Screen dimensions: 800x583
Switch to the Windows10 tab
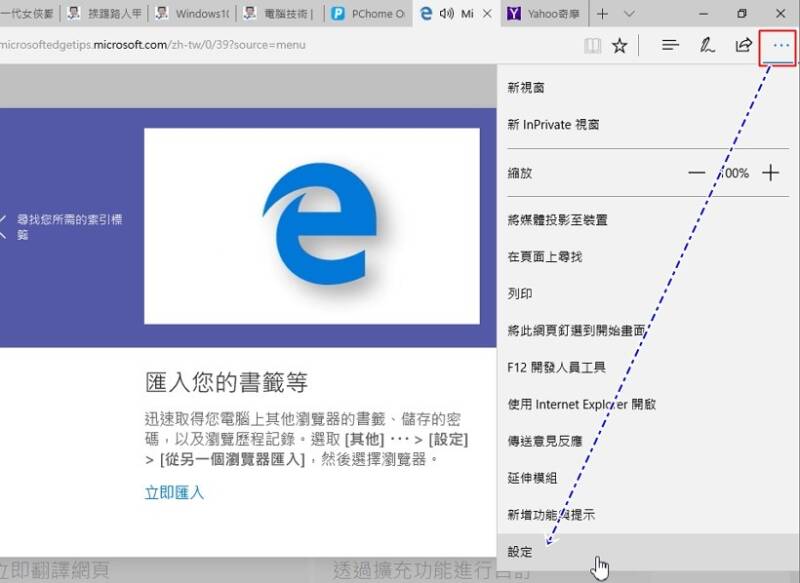coord(192,14)
